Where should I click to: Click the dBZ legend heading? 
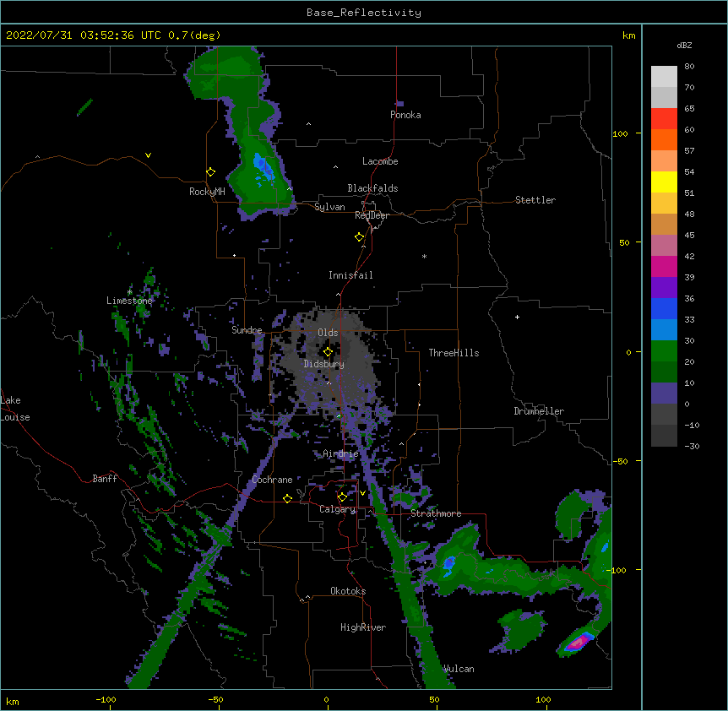point(684,46)
